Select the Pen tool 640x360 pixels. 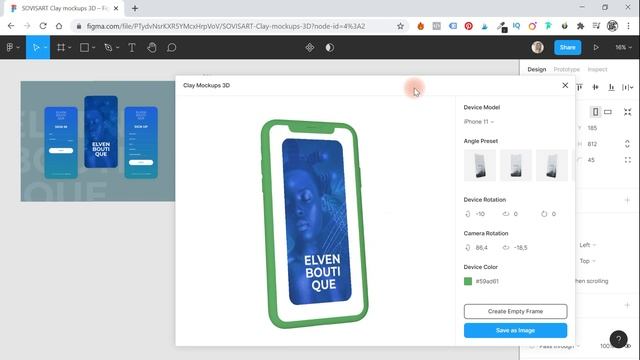tap(108, 48)
